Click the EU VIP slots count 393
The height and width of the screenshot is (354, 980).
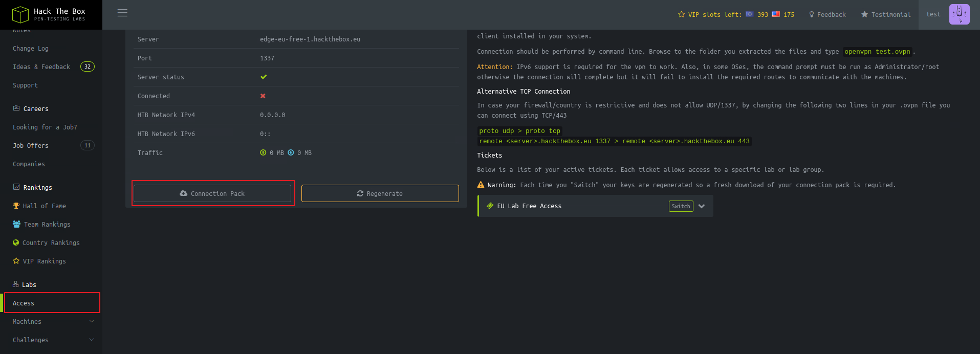(763, 14)
